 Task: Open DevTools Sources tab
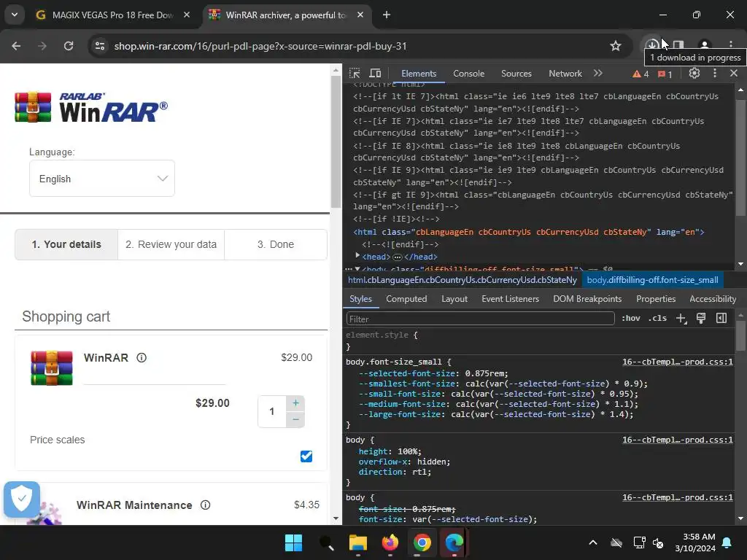(516, 74)
